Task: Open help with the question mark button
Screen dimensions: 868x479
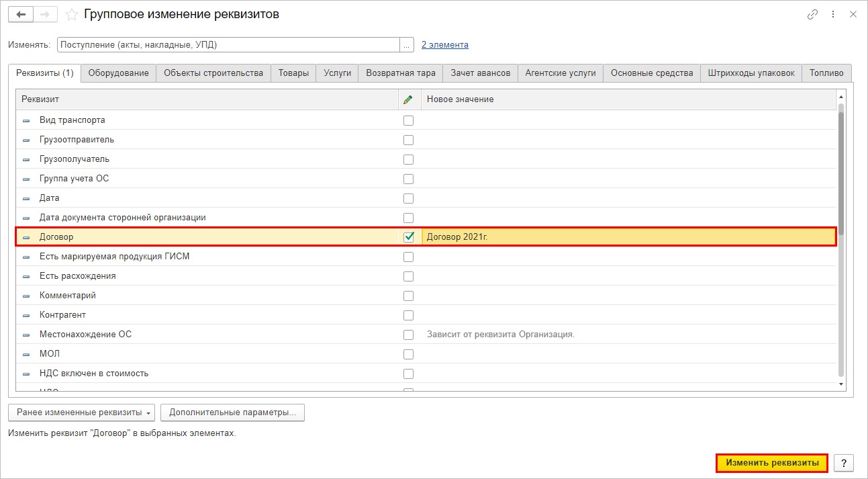Action: coord(844,463)
